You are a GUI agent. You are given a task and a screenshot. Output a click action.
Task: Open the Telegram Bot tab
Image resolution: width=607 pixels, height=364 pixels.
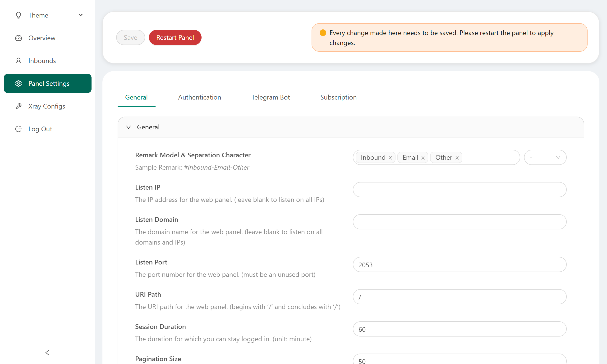(270, 97)
